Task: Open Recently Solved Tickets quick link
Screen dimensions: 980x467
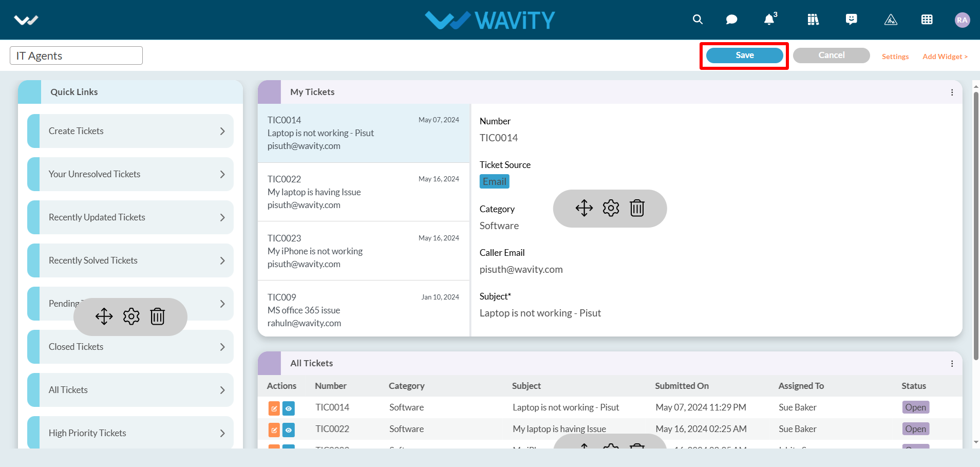Action: coord(130,260)
